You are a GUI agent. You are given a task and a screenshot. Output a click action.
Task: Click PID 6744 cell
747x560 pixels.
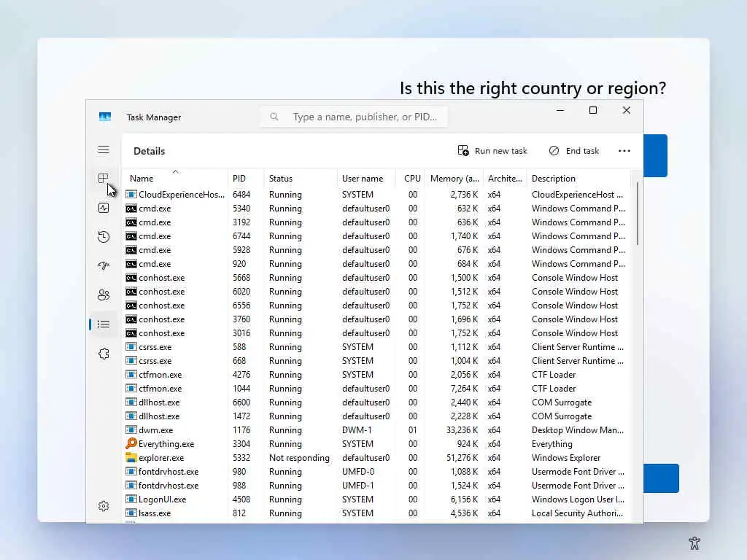click(x=241, y=236)
